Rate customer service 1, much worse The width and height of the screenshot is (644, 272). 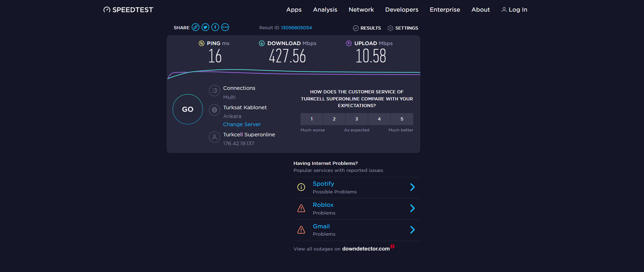click(312, 119)
